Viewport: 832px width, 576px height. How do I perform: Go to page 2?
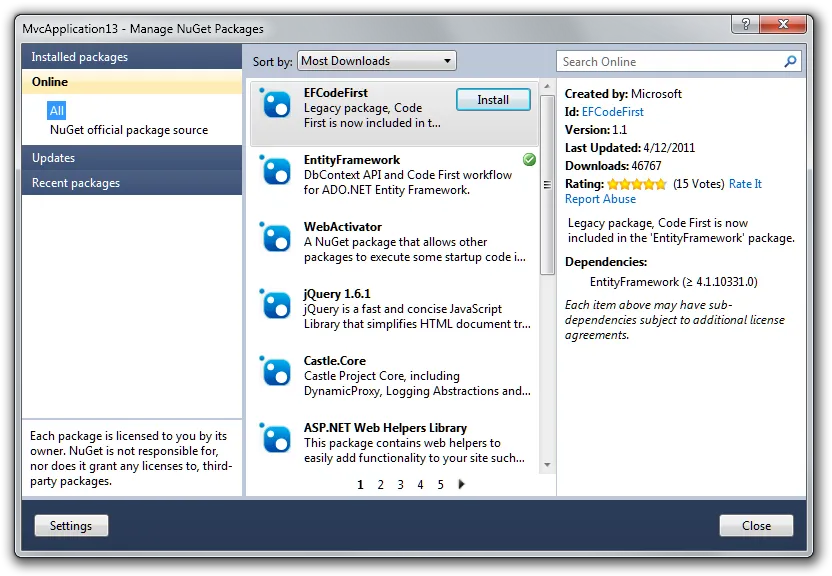[380, 484]
